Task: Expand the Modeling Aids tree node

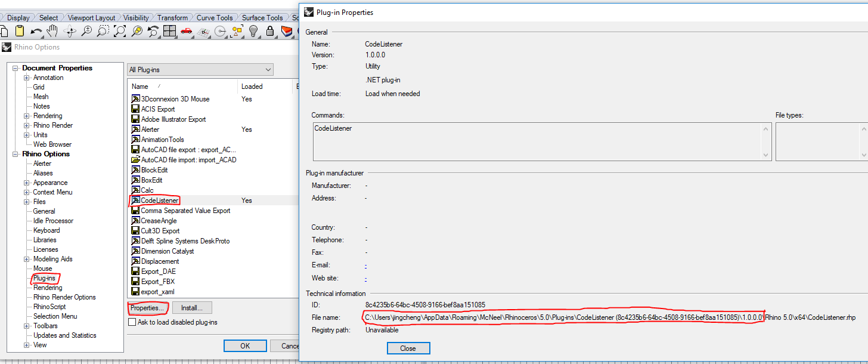Action: 27,259
